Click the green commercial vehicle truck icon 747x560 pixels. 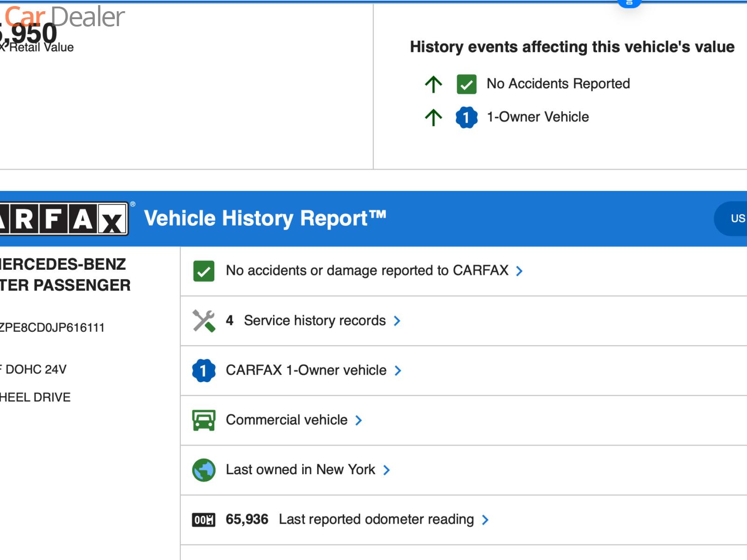[204, 420]
